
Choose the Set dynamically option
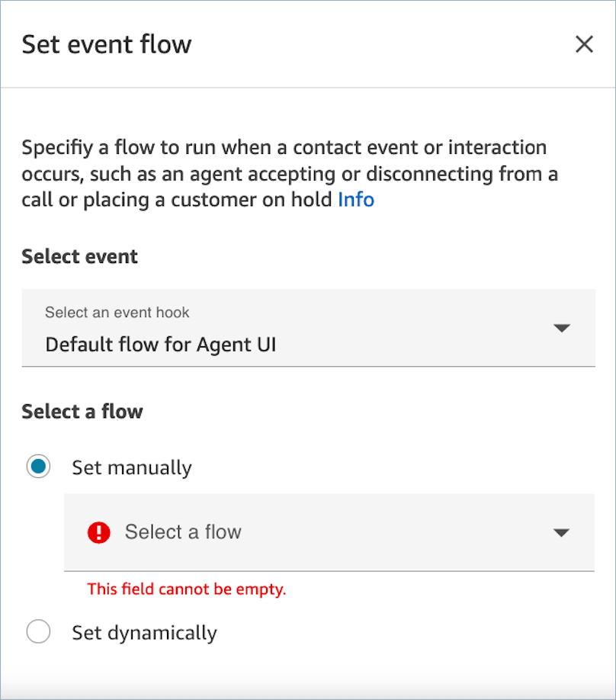[39, 632]
